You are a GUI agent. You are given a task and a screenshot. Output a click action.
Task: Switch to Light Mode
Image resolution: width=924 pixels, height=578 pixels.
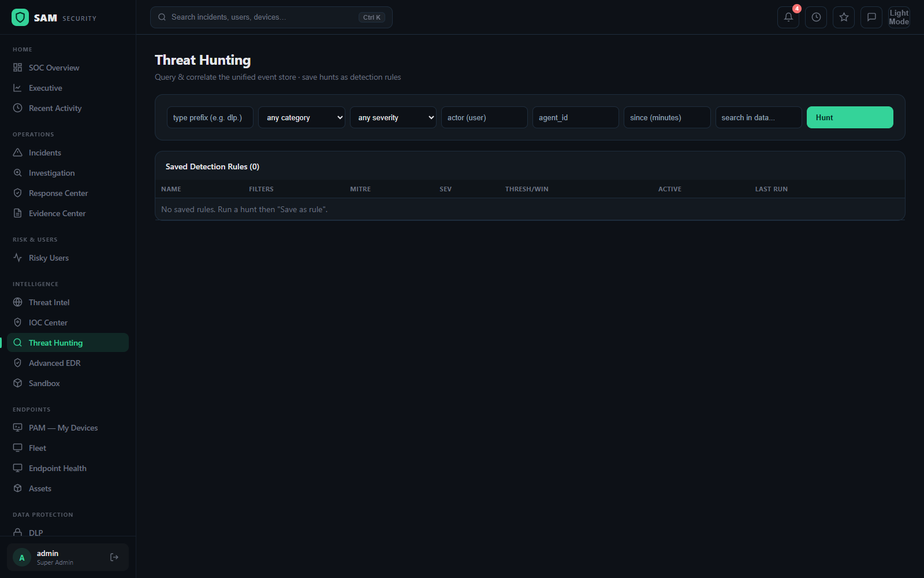[x=899, y=17]
